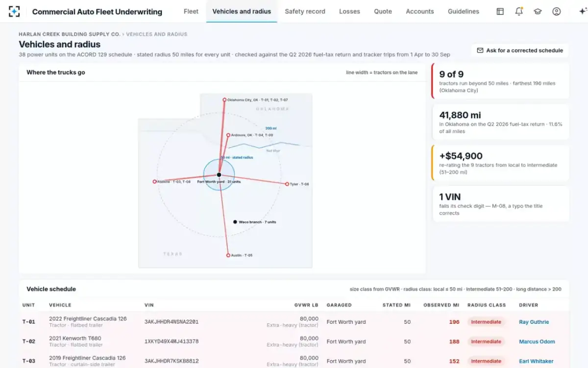Click unit T-03 in the schedule
The image size is (588, 368).
tap(29, 361)
